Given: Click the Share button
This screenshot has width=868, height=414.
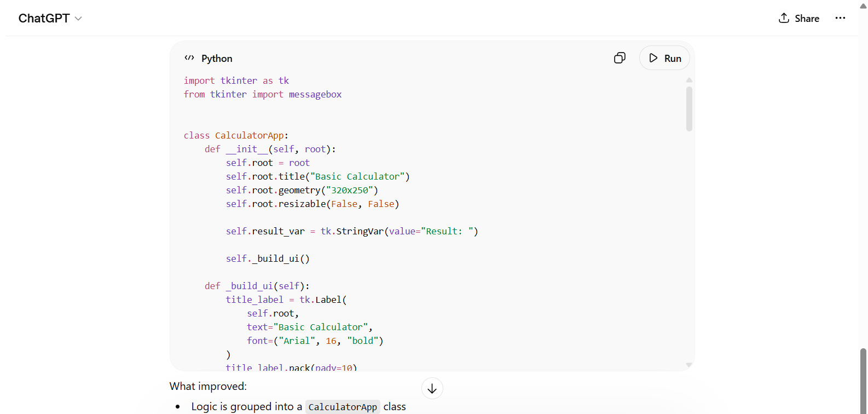Looking at the screenshot, I should 799,19.
